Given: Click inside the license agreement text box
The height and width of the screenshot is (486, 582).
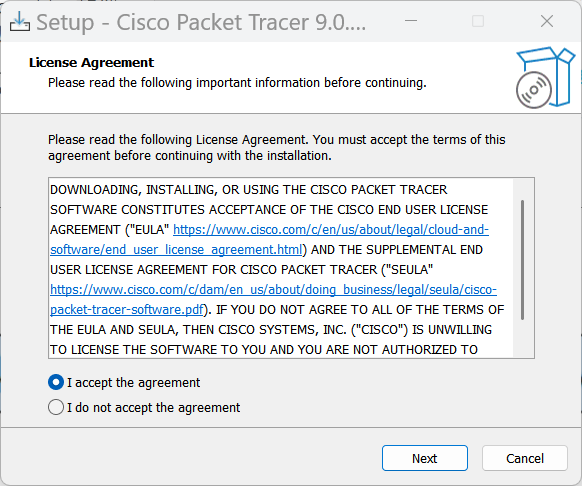Looking at the screenshot, I should (281, 268).
